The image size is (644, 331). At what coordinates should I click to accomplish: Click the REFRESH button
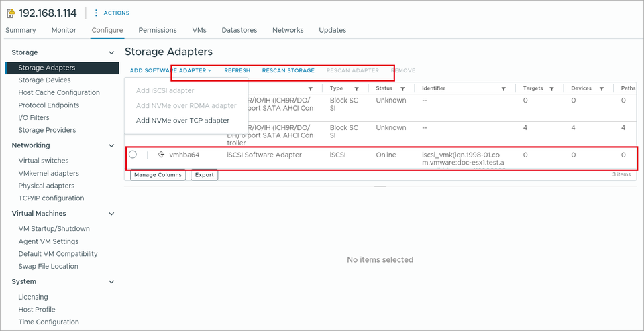point(237,70)
